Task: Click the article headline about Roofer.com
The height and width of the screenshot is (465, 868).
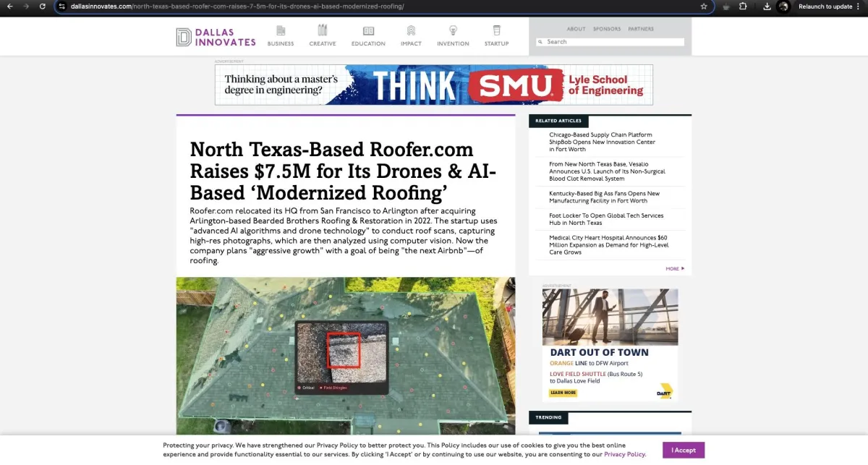Action: [343, 171]
